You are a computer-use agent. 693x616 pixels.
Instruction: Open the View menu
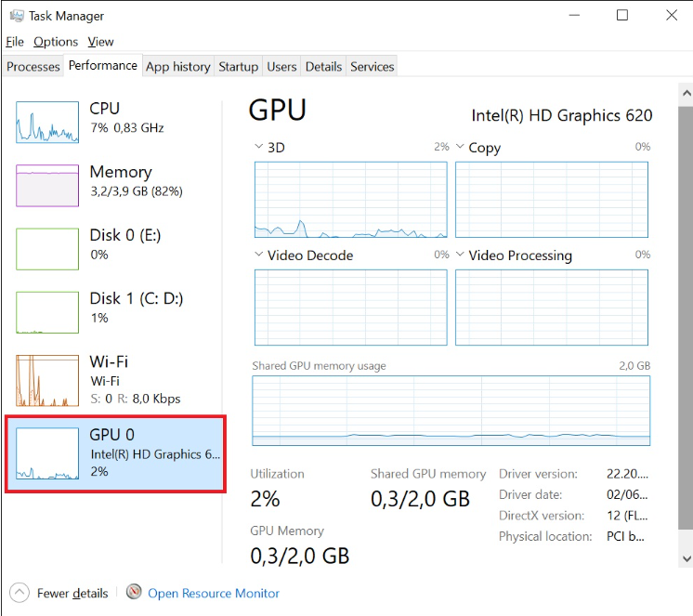coord(100,42)
